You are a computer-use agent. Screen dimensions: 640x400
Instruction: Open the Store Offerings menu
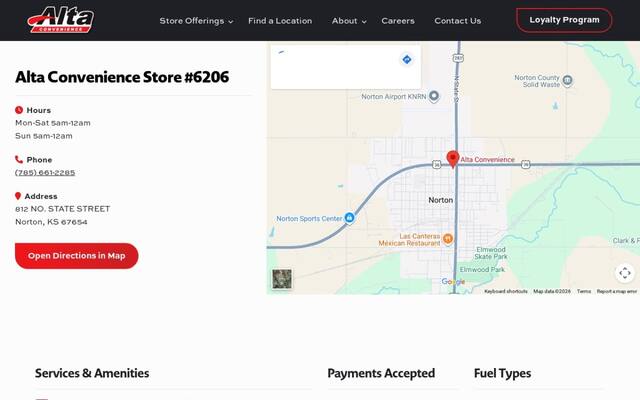coord(191,21)
